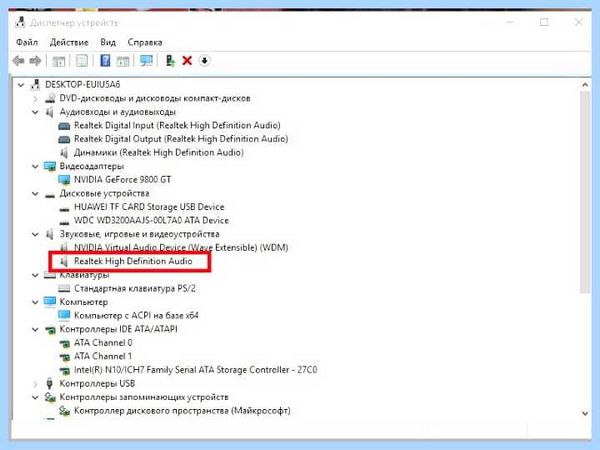Collapse the Видеоадаптеры category
This screenshot has width=600, height=450.
coord(35,166)
